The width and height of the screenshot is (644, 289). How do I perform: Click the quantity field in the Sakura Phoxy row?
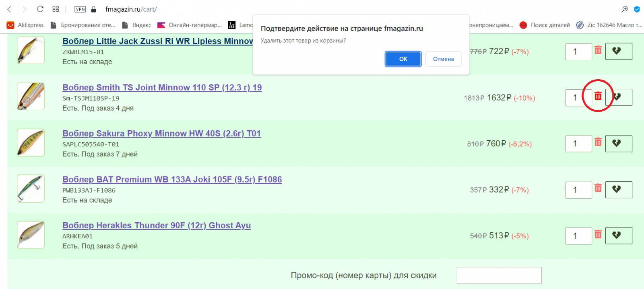pyautogui.click(x=578, y=143)
